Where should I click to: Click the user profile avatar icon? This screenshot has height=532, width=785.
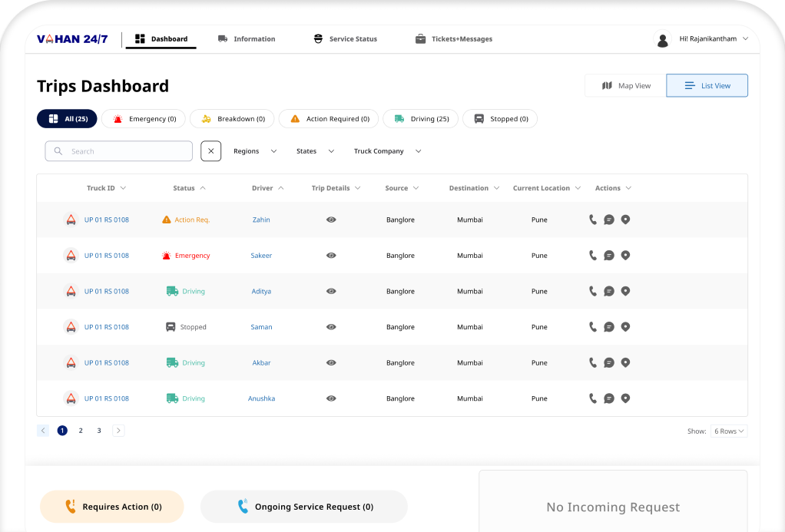[x=662, y=39]
